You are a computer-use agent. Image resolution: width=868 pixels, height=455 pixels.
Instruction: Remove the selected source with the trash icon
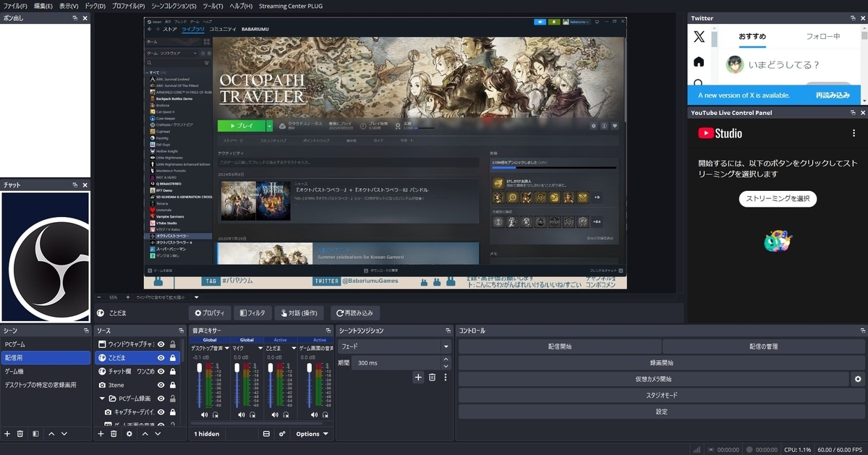(114, 433)
